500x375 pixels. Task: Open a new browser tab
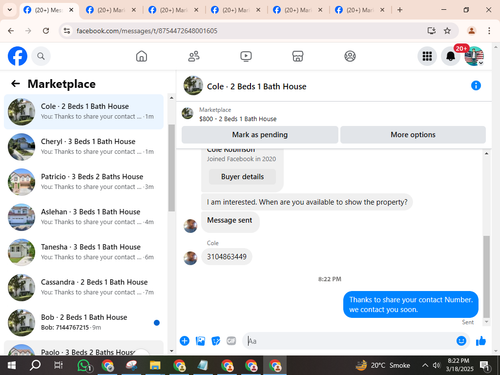(400, 10)
